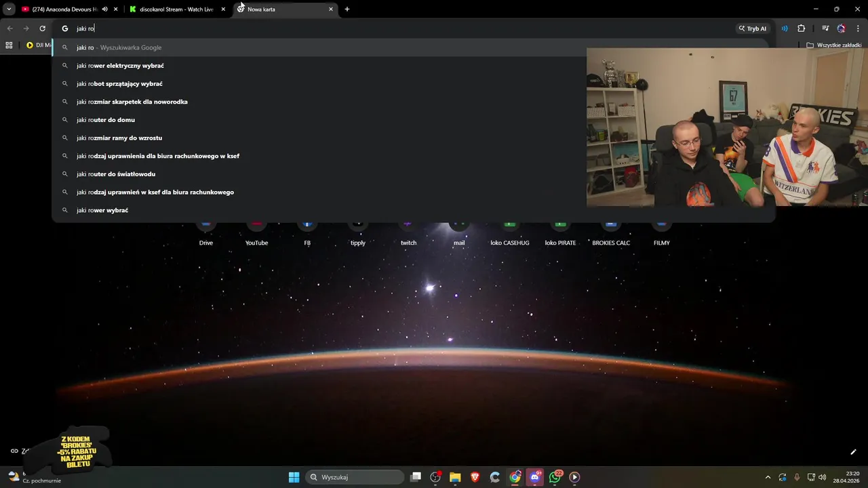Select the Nowa karta tab
The width and height of the screenshot is (868, 488).
[x=285, y=9]
